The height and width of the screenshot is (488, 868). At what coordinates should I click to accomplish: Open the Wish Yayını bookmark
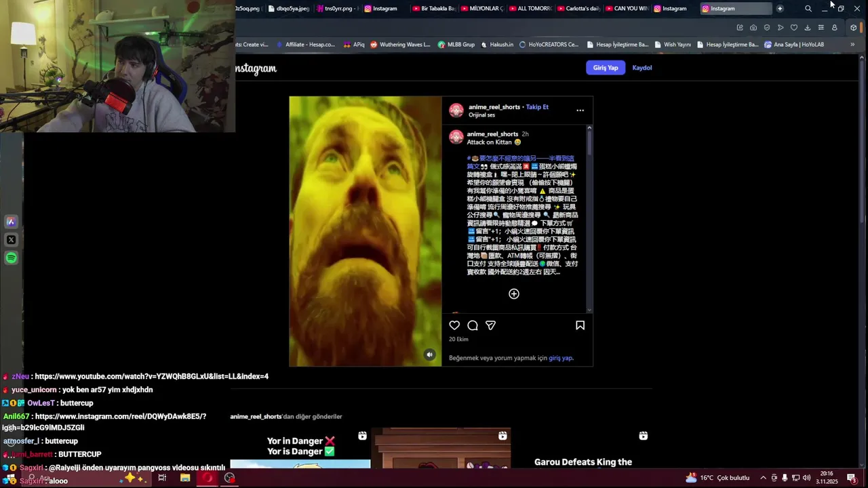[672, 44]
